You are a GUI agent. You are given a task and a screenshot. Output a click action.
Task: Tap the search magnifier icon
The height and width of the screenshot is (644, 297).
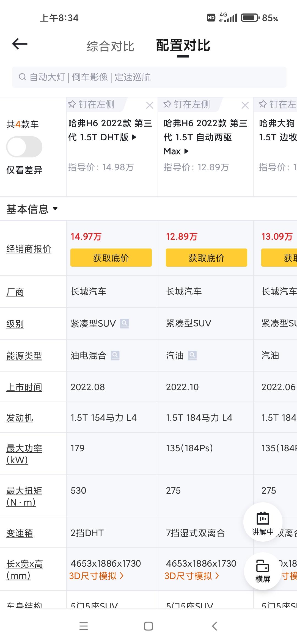tap(22, 77)
